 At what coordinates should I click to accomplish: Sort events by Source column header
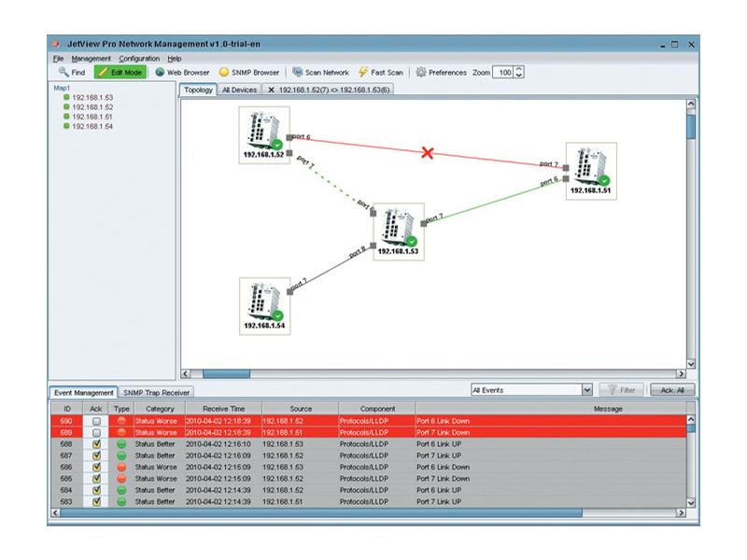301,409
